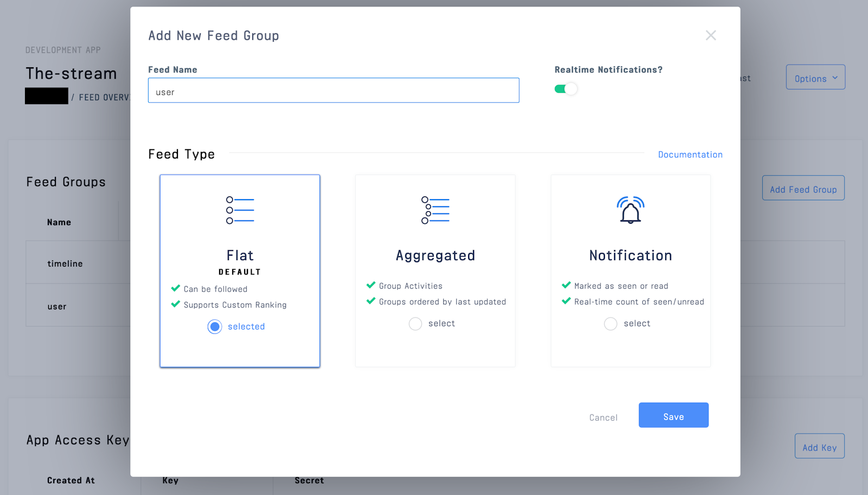The width and height of the screenshot is (868, 495).
Task: Select the Aggregated feed type radio button
Action: click(x=415, y=323)
